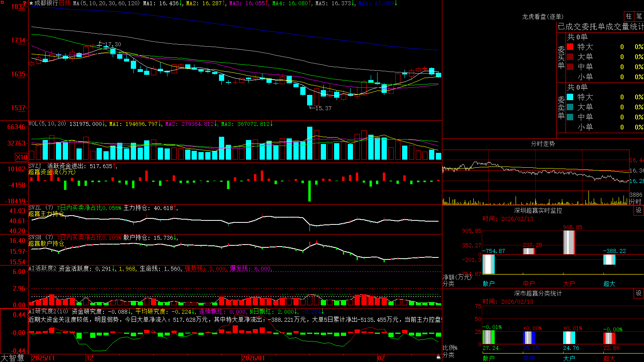The width and height of the screenshot is (644, 362).
Task: Click the VOL(5,10,20) indicator label
Action: click(47, 124)
